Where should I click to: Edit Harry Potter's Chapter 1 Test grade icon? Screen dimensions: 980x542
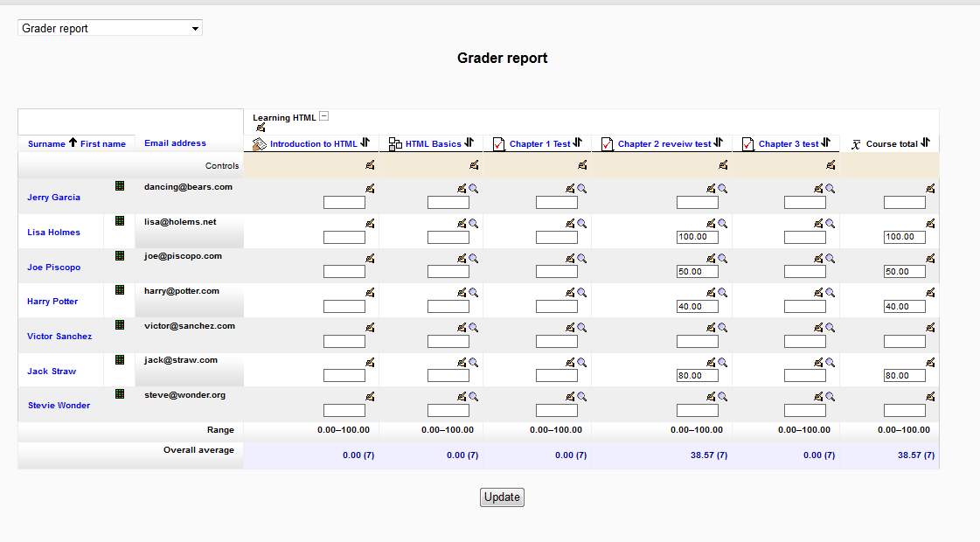(570, 293)
